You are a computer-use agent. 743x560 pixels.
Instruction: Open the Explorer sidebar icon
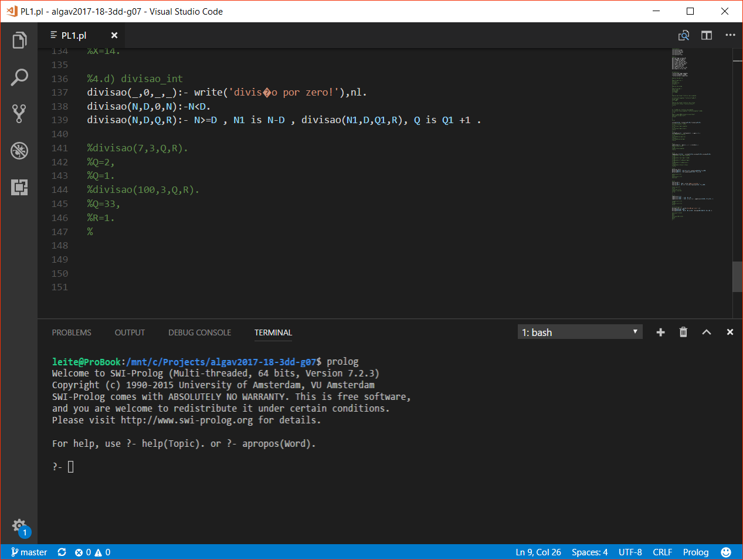tap(19, 40)
